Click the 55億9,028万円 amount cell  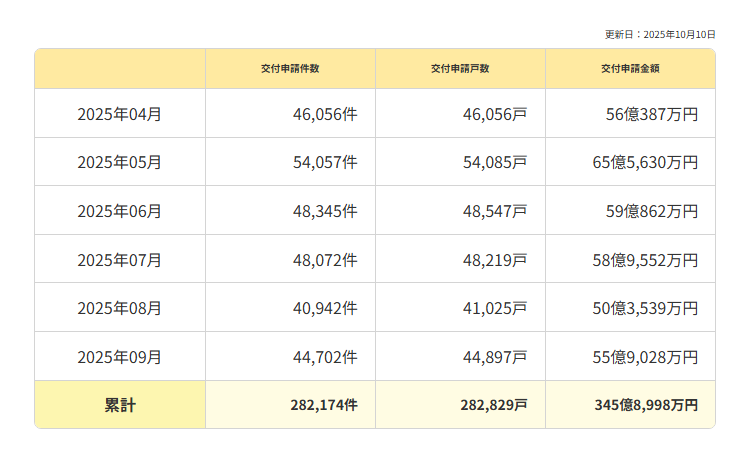[x=645, y=357]
